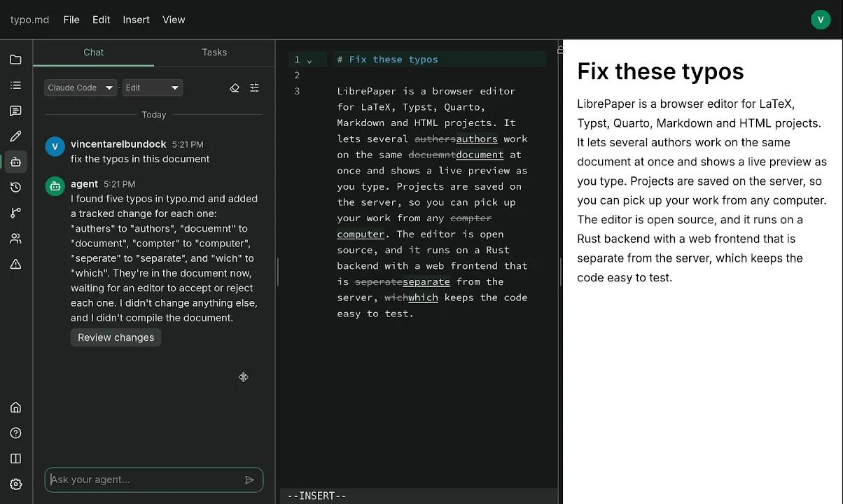
Task: Open the Insert menu
Action: point(137,20)
